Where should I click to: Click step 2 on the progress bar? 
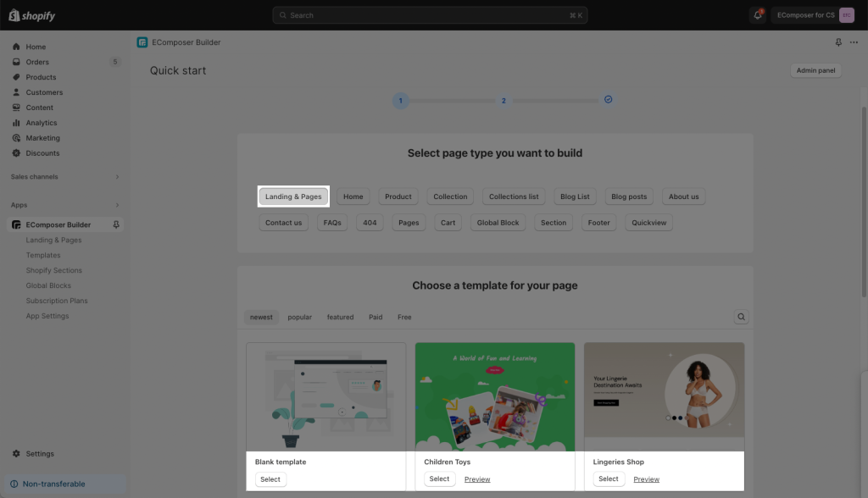click(504, 101)
